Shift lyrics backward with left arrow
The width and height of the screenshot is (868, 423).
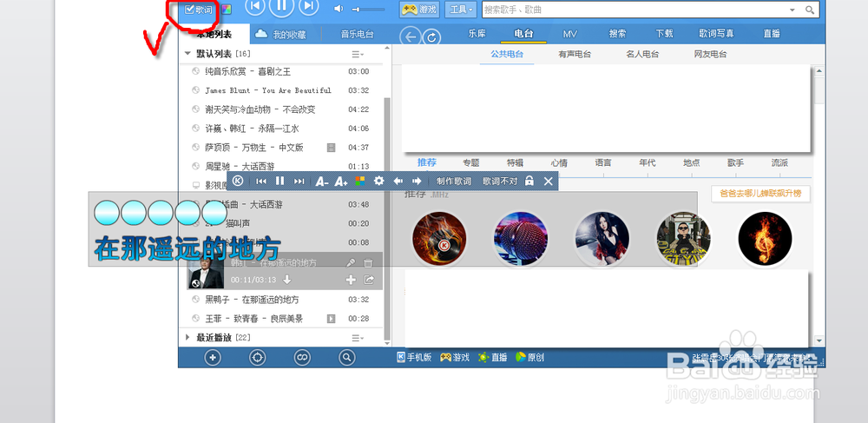tap(398, 181)
